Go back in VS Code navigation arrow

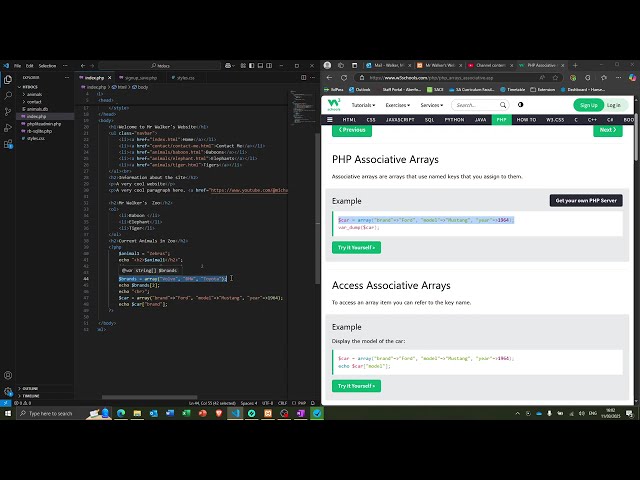pyautogui.click(x=83, y=65)
